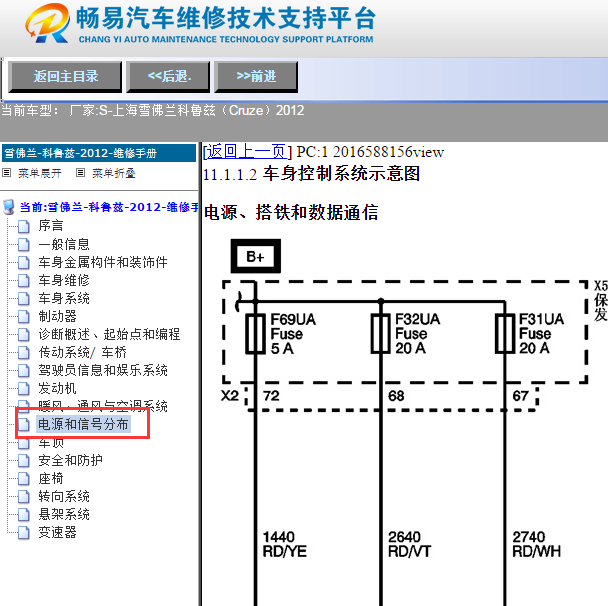Viewport: 608px width, 606px height.
Task: Open the 制动器 tree item
Action: tap(57, 316)
